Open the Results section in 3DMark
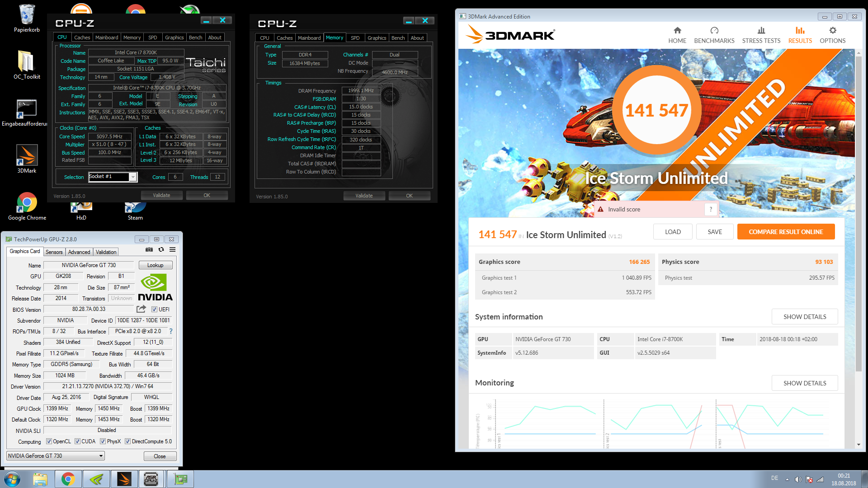This screenshot has width=868, height=488. (x=800, y=35)
